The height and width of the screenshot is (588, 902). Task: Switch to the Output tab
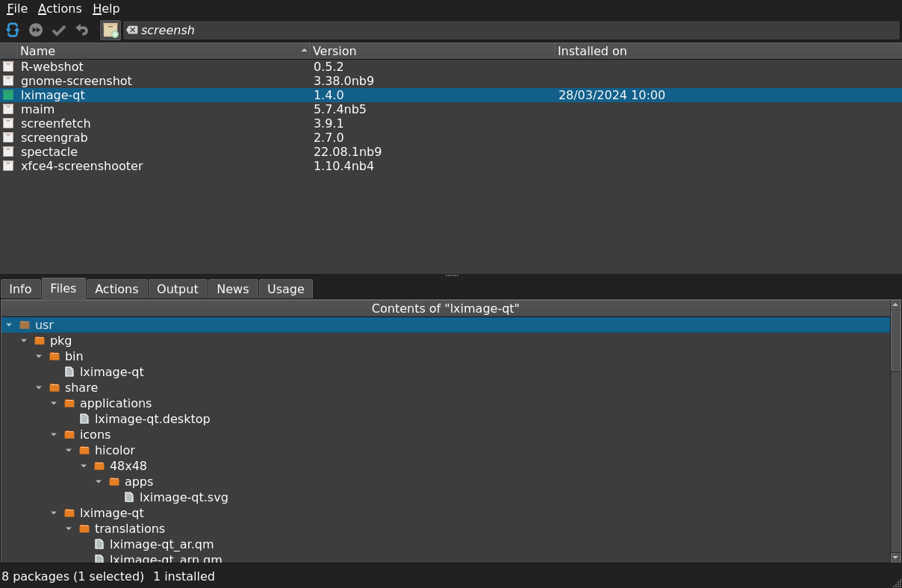pos(178,289)
